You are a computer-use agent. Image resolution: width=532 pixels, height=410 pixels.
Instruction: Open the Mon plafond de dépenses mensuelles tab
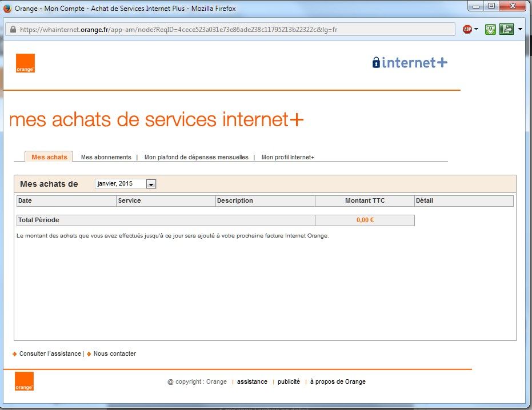pyautogui.click(x=196, y=156)
